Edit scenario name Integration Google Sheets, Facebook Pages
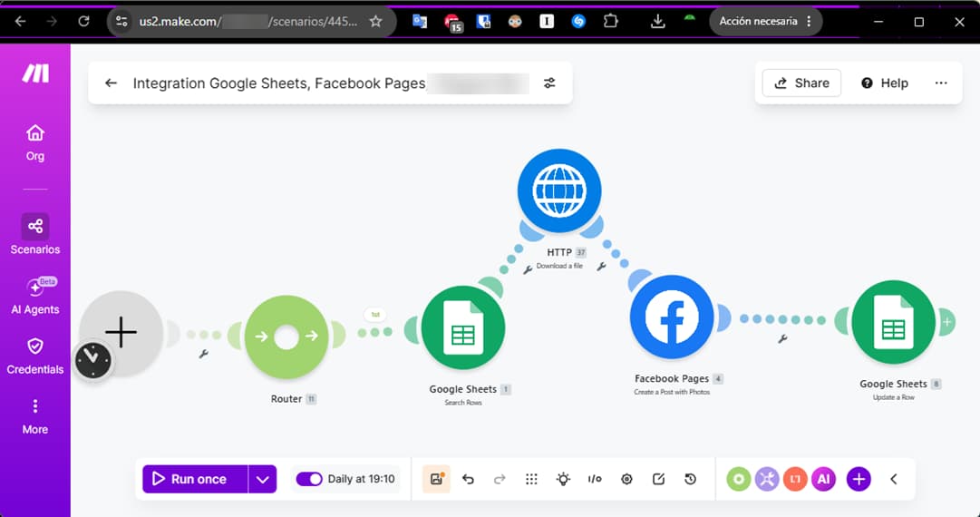Viewport: 980px width, 517px height. (278, 83)
